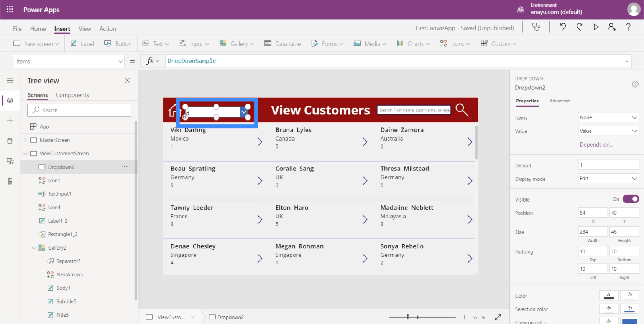
Task: Open the fx formula dropdown chevron
Action: point(157,61)
